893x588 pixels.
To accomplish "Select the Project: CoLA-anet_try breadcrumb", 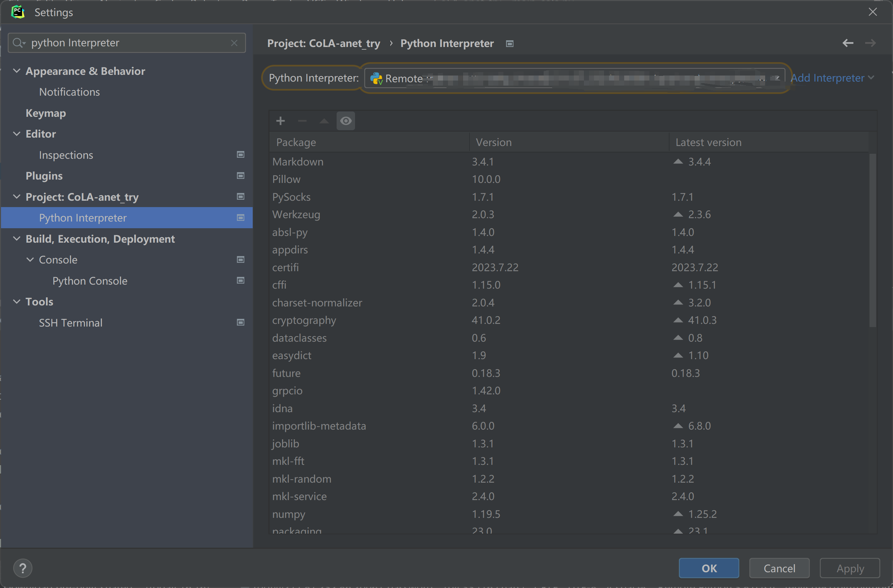I will pos(324,43).
